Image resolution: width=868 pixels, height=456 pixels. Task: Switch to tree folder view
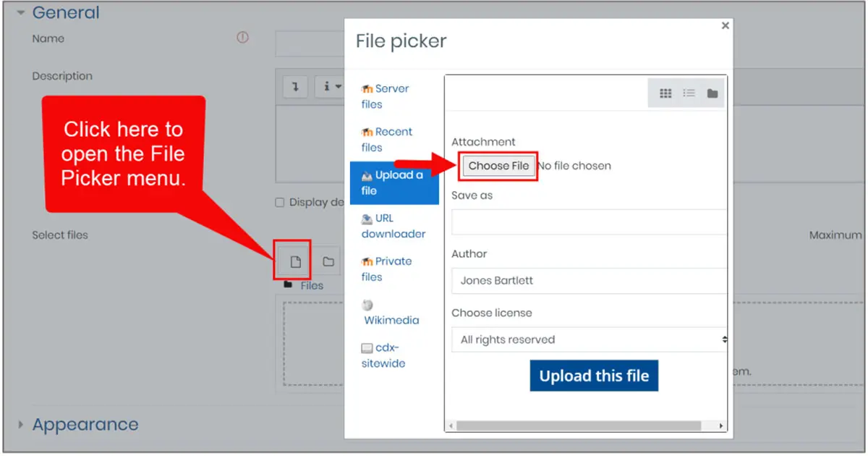pyautogui.click(x=711, y=93)
